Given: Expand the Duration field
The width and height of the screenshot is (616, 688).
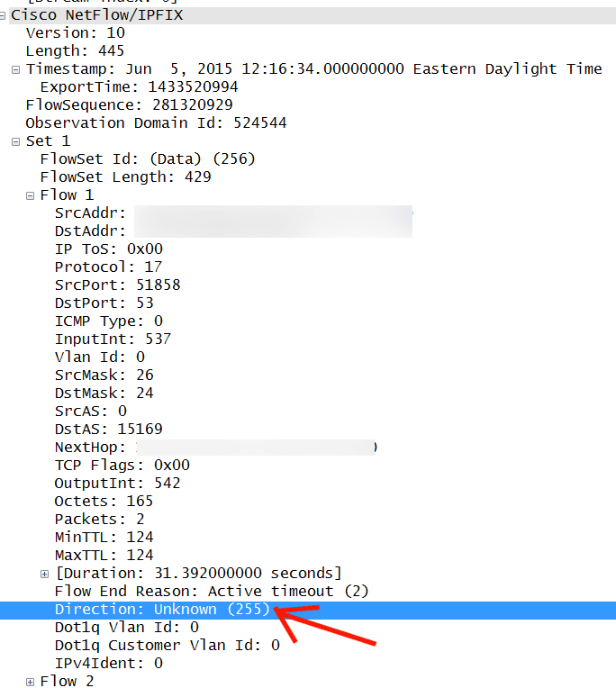Looking at the screenshot, I should pyautogui.click(x=44, y=574).
